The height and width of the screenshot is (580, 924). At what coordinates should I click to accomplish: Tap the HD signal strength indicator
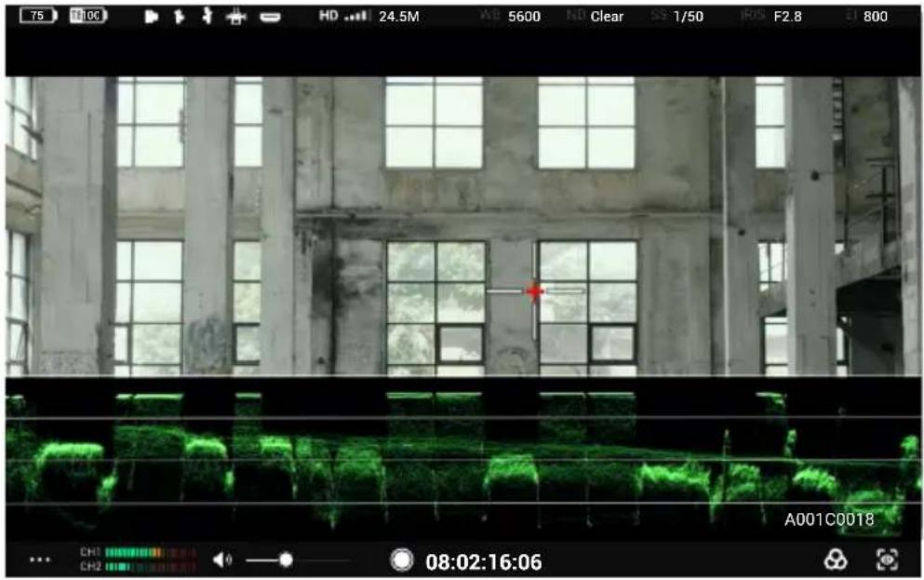pos(344,16)
